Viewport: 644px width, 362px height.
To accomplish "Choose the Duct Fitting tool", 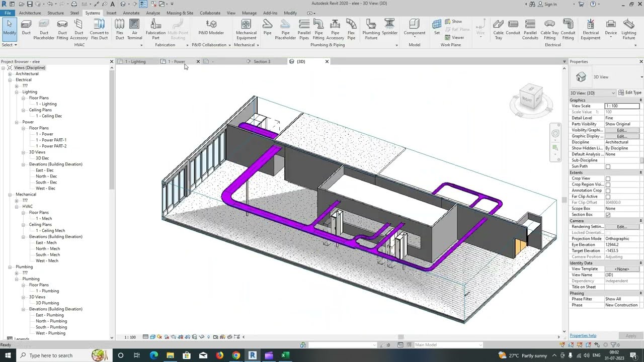I will [x=62, y=30].
